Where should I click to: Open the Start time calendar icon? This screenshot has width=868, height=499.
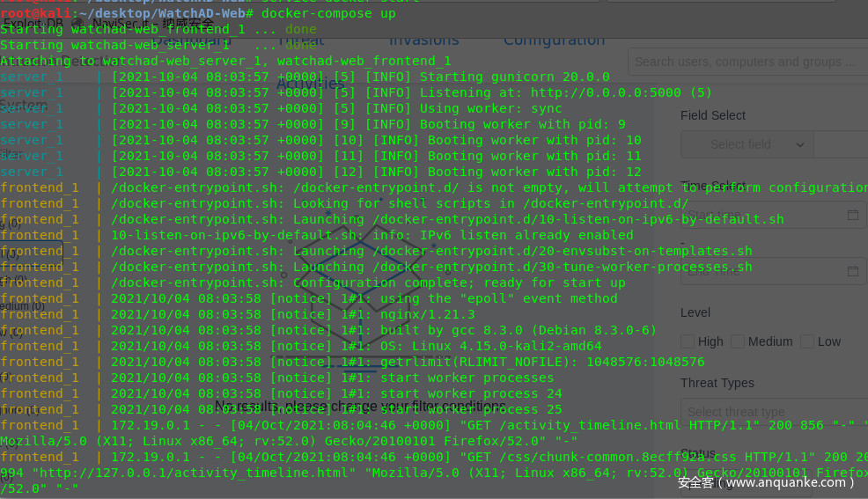(x=852, y=215)
